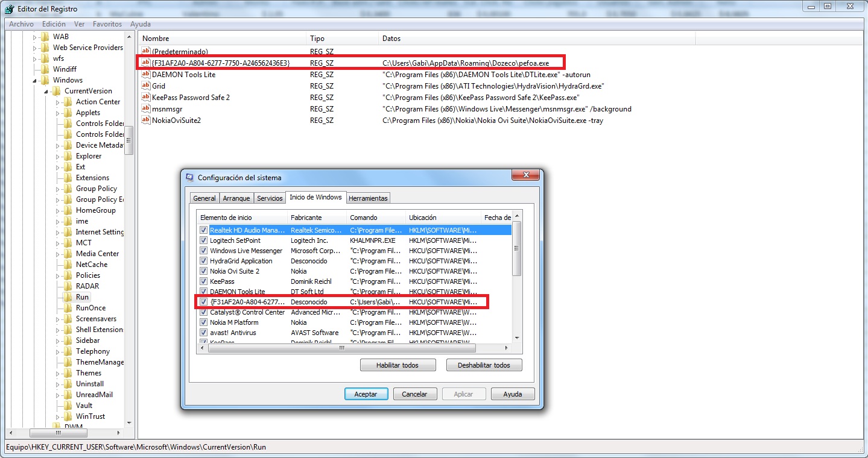Switch to the Servicios tab
Viewport: 868px width, 458px height.
coord(270,198)
